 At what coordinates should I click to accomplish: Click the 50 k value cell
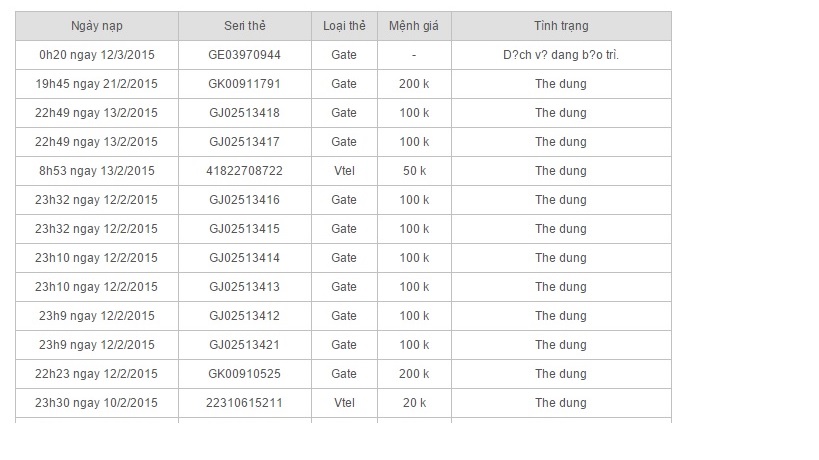414,171
